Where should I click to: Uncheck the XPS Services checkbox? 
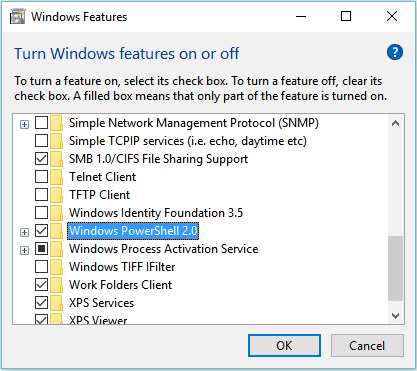(x=41, y=303)
